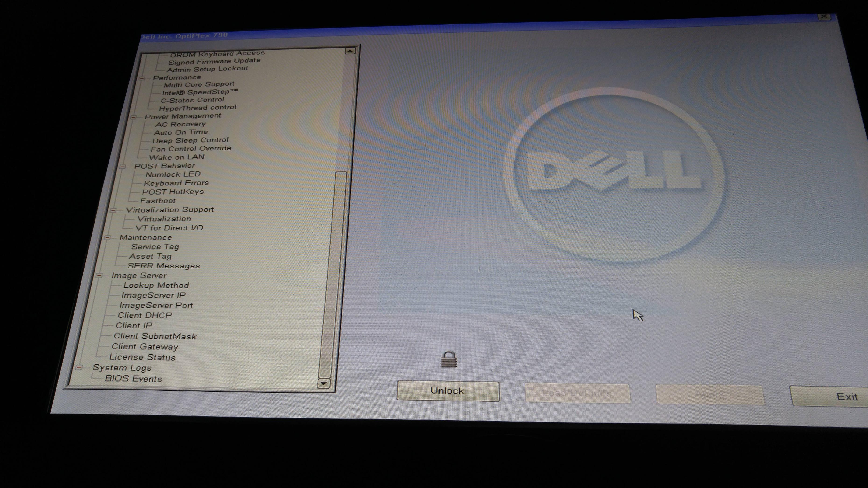
Task: Open the Service Tag entry
Action: (x=155, y=247)
